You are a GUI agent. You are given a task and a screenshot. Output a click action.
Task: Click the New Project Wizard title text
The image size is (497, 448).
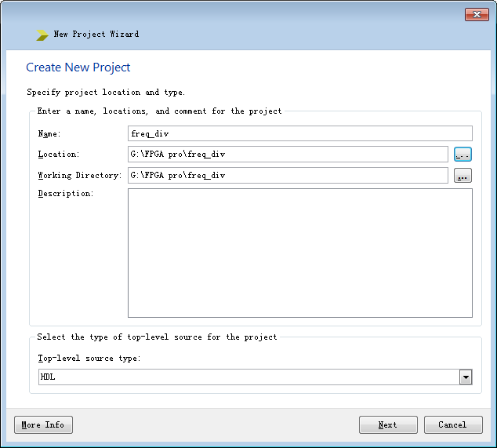[96, 35]
